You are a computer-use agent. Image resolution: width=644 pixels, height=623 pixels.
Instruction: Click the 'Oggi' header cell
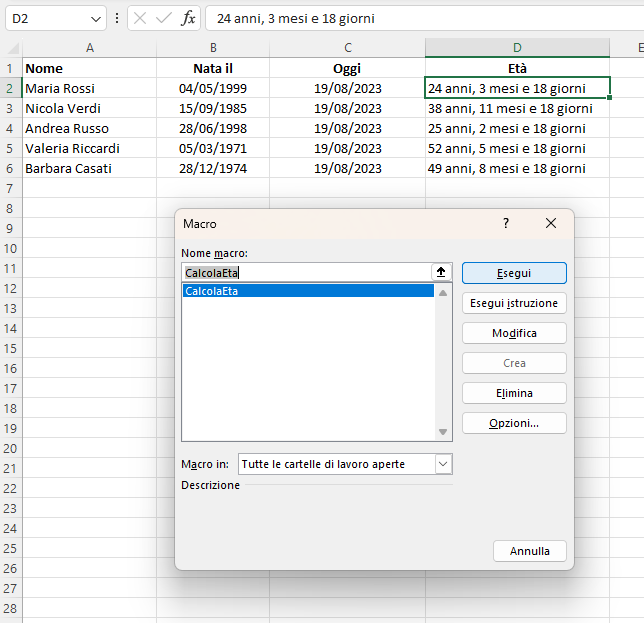(347, 69)
